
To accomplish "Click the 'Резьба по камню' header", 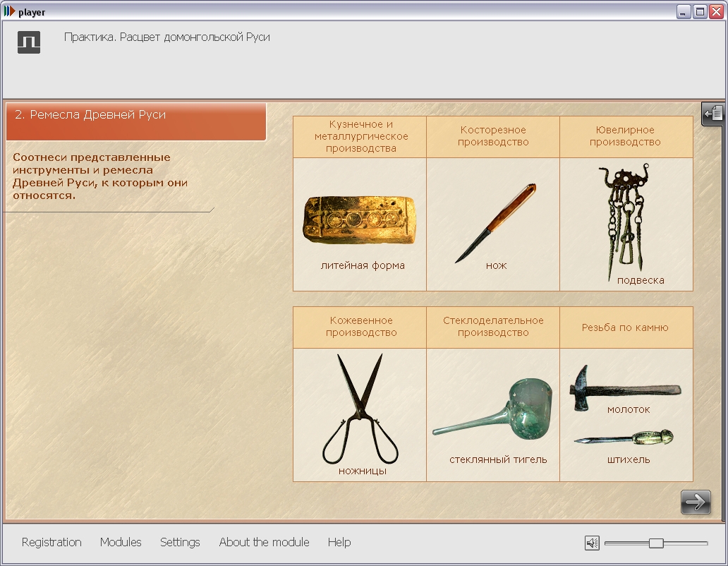I will [626, 327].
